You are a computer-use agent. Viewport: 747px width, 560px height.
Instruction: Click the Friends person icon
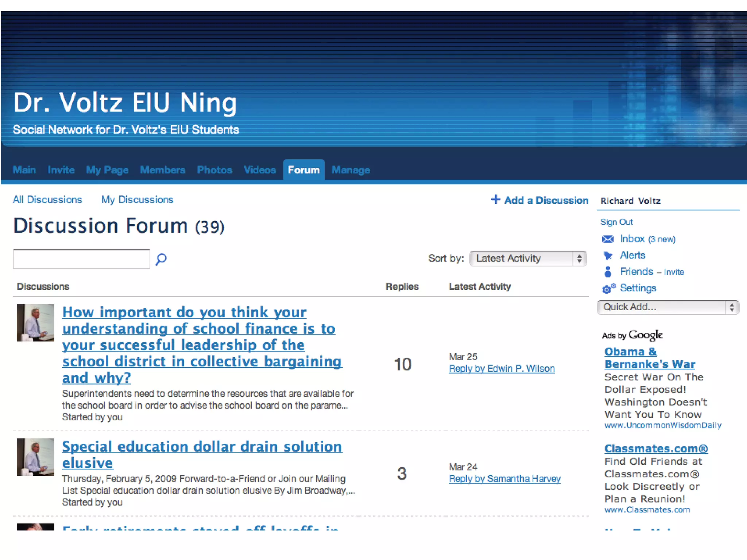608,272
